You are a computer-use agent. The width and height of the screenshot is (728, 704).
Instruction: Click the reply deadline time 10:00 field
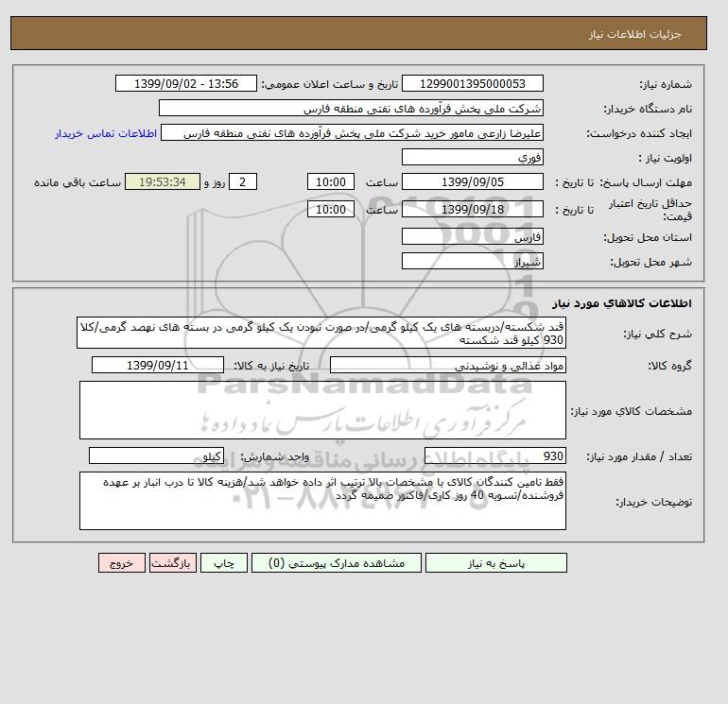pos(331,182)
